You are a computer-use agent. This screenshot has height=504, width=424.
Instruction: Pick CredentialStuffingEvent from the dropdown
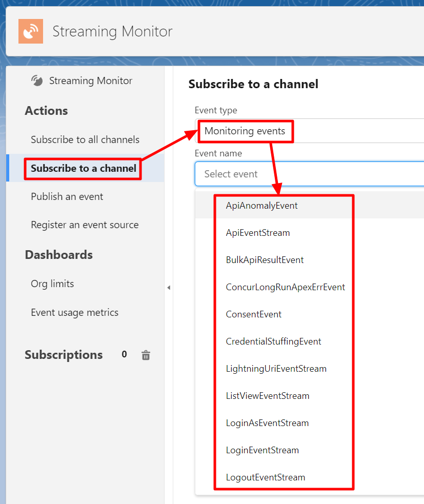click(x=309, y=341)
